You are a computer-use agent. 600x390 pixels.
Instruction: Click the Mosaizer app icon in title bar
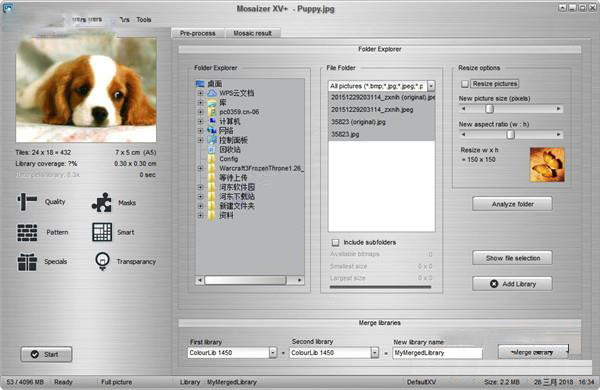pos(7,7)
